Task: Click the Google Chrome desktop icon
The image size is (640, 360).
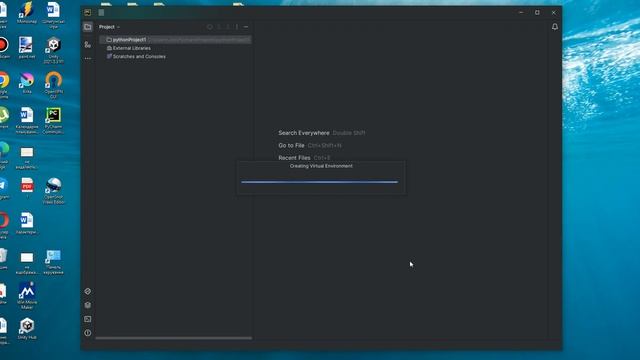Action: (x=4, y=85)
